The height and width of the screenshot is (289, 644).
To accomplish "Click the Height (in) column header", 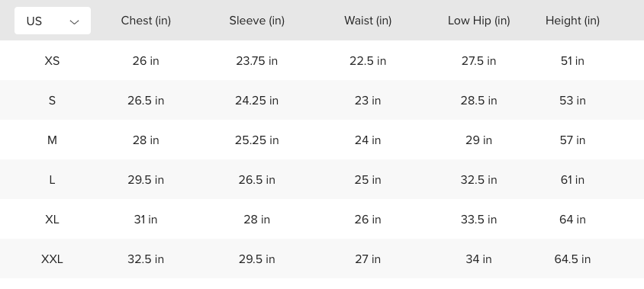I will pos(572,21).
